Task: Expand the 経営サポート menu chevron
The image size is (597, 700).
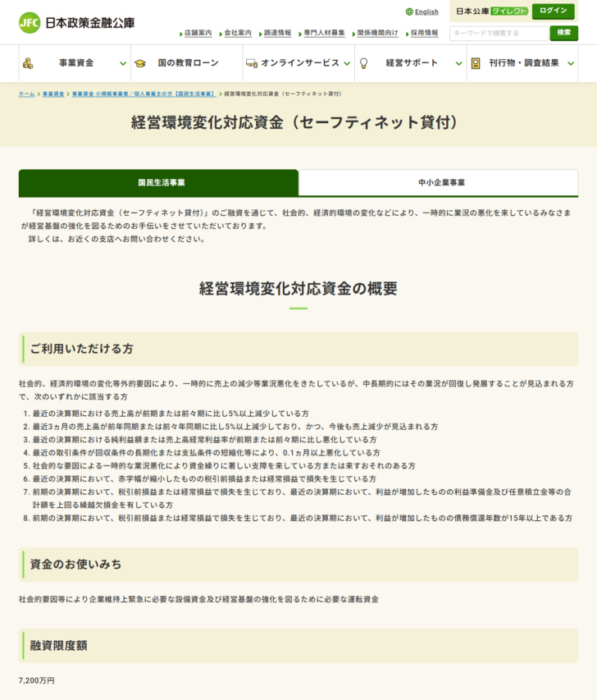Action: (x=458, y=64)
